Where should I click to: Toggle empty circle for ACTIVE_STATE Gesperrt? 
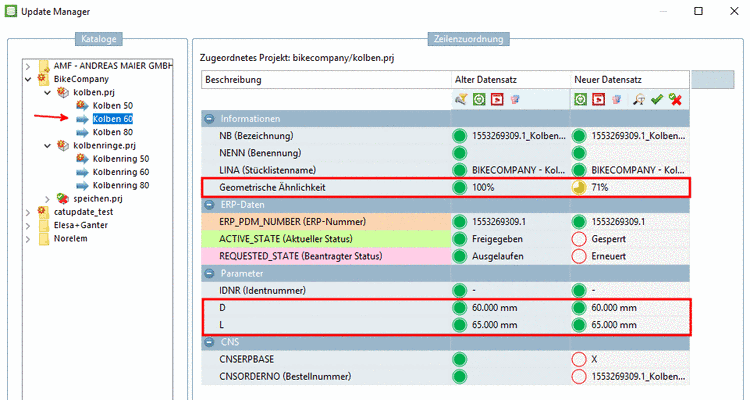579,239
